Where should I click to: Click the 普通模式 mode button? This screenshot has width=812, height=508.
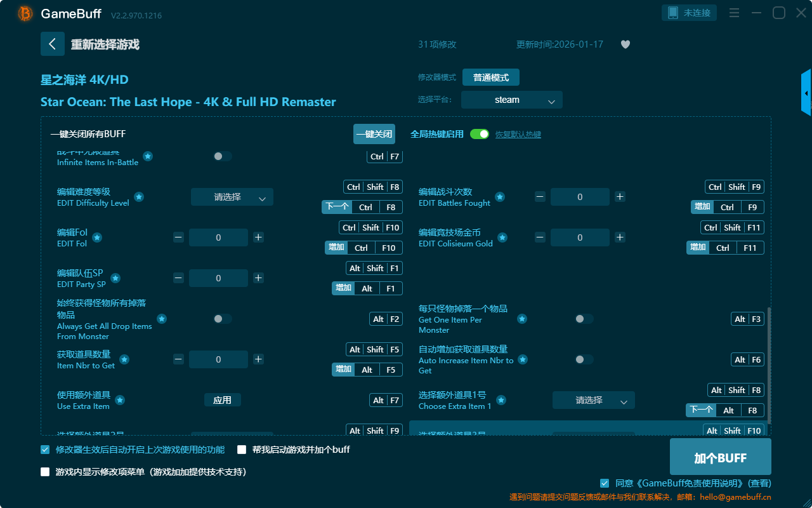(490, 77)
